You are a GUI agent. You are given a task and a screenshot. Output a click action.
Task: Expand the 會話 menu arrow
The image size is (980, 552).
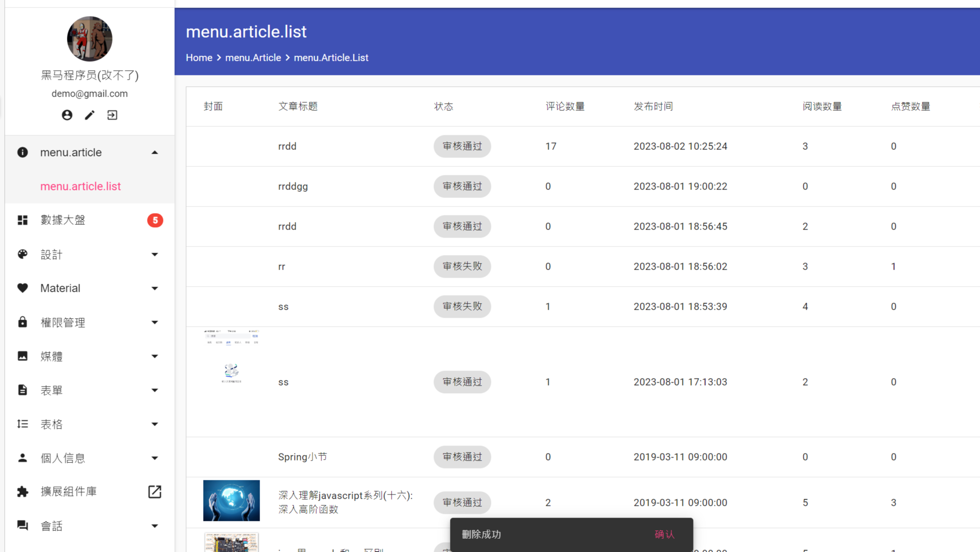click(x=155, y=526)
